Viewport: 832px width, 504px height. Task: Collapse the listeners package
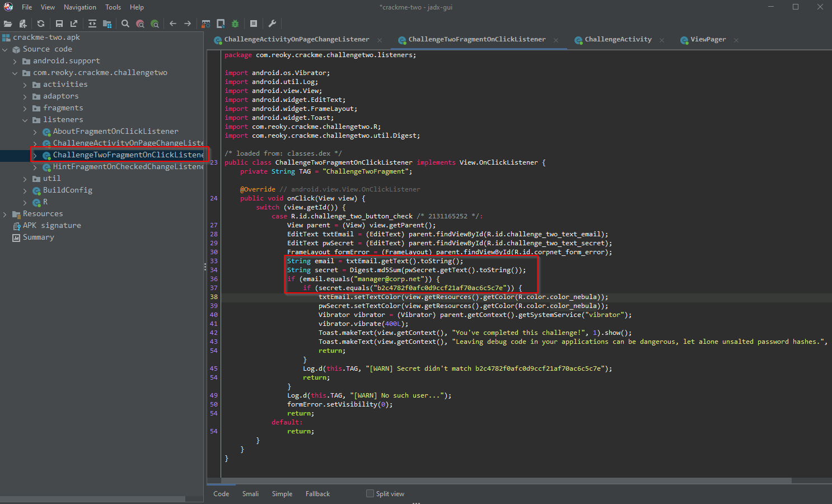tap(25, 120)
